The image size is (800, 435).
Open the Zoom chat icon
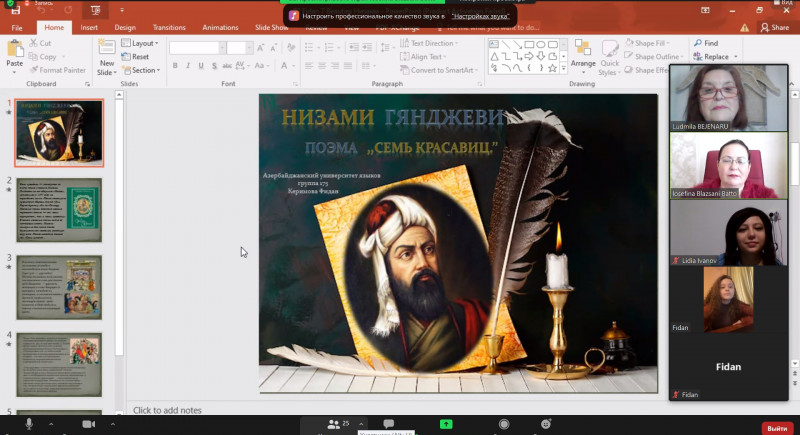pos(388,424)
